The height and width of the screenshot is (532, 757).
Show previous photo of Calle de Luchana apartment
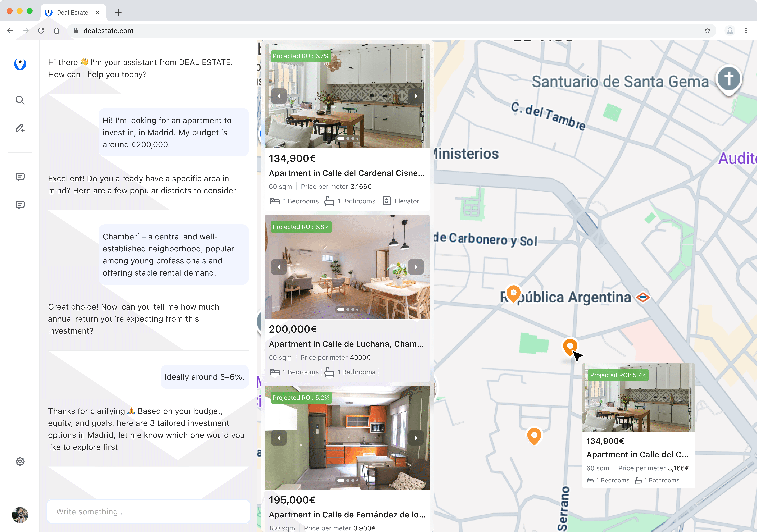tap(279, 267)
